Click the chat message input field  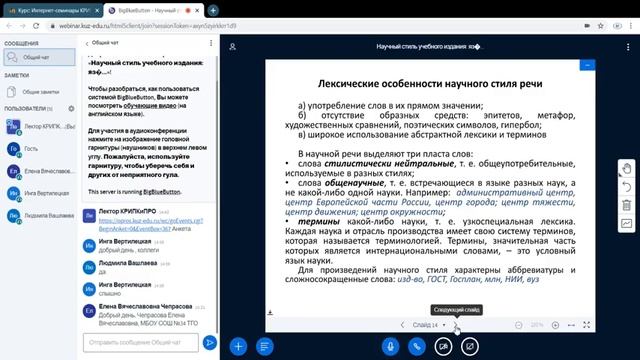pyautogui.click(x=141, y=342)
